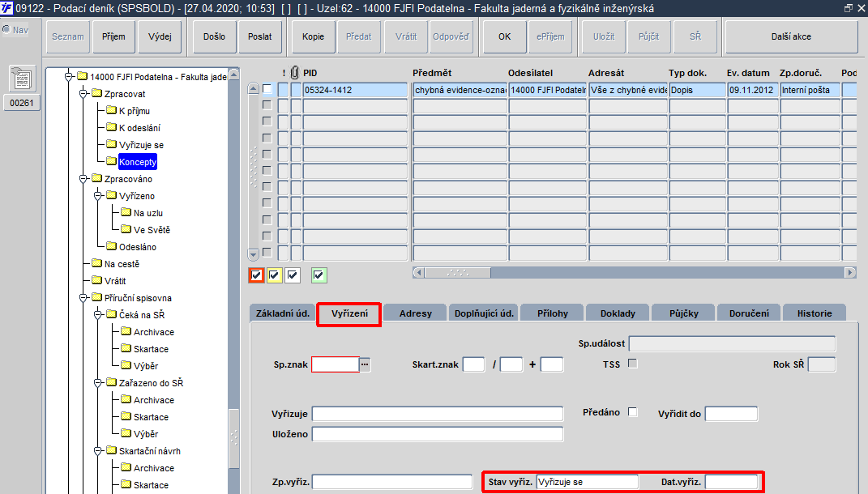
Task: Switch to the Přílohy tab
Action: (x=553, y=313)
